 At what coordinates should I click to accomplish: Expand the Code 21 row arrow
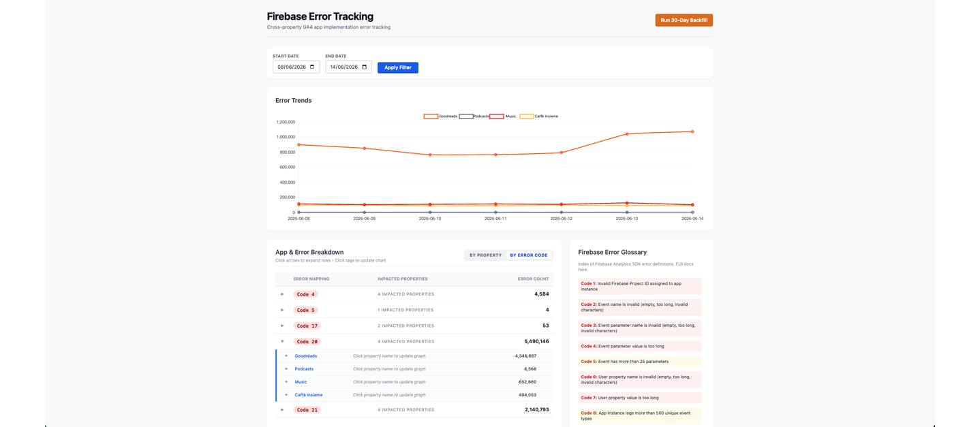(282, 409)
